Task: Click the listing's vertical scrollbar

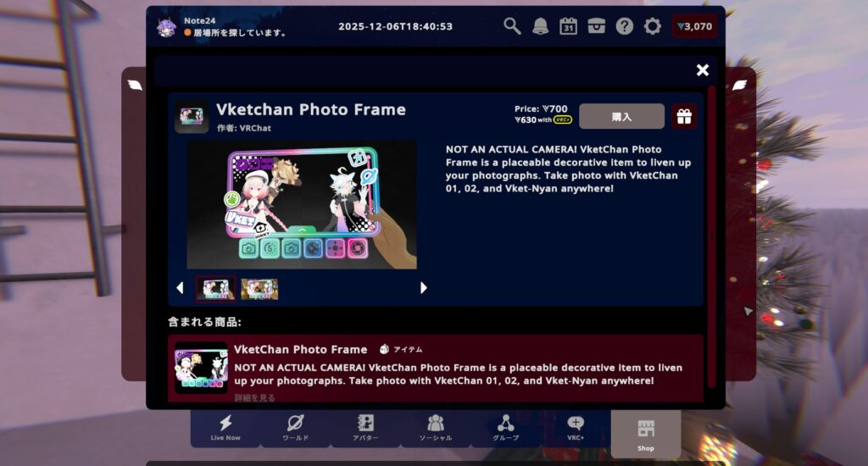Action: click(x=711, y=236)
